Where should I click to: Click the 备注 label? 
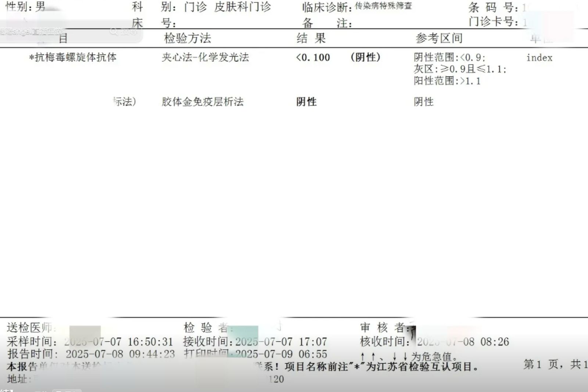point(327,23)
